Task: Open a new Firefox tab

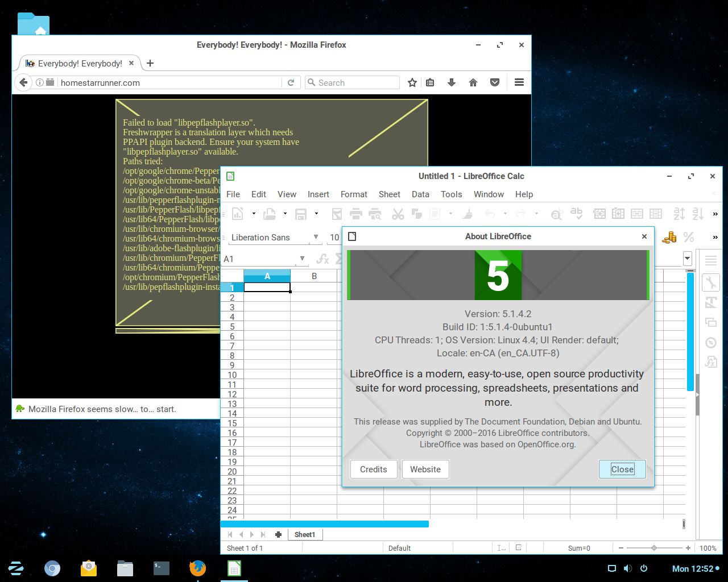Action: 150,63
